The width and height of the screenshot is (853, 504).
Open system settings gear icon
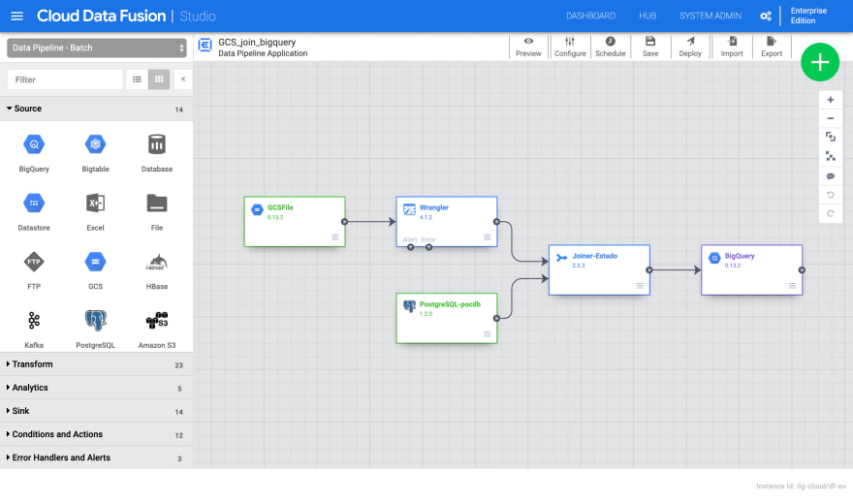766,16
